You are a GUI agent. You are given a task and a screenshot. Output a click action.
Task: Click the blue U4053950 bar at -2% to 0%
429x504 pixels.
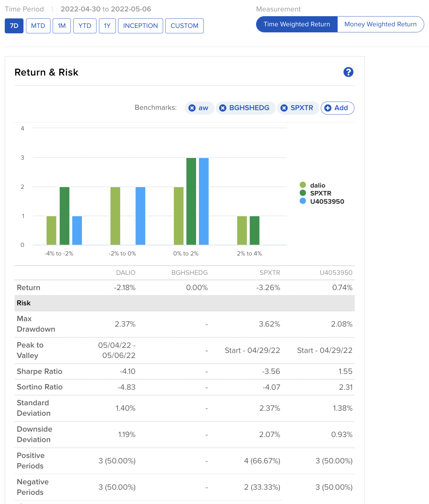140,216
